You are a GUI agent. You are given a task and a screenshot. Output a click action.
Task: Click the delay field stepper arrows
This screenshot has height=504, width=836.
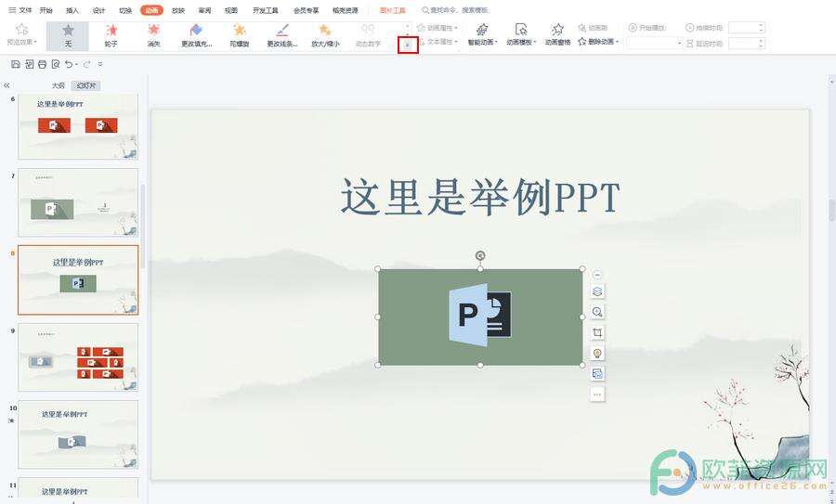coord(762,43)
